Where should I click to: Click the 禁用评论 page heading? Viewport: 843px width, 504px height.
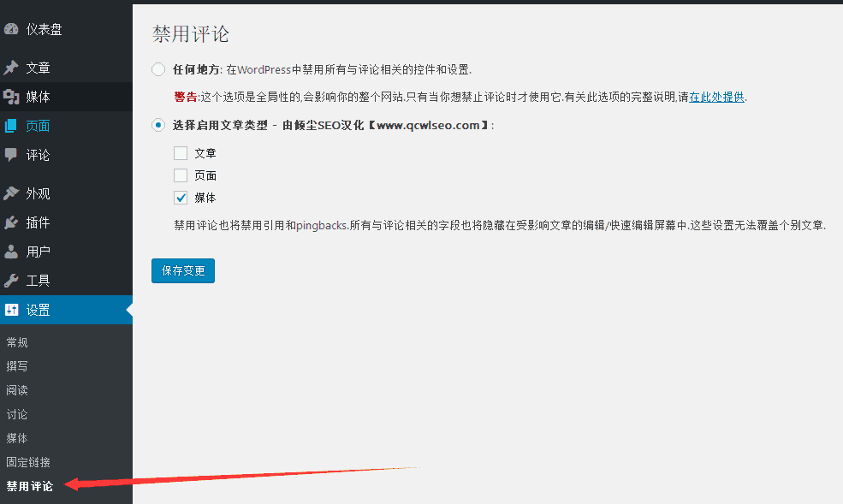click(191, 34)
